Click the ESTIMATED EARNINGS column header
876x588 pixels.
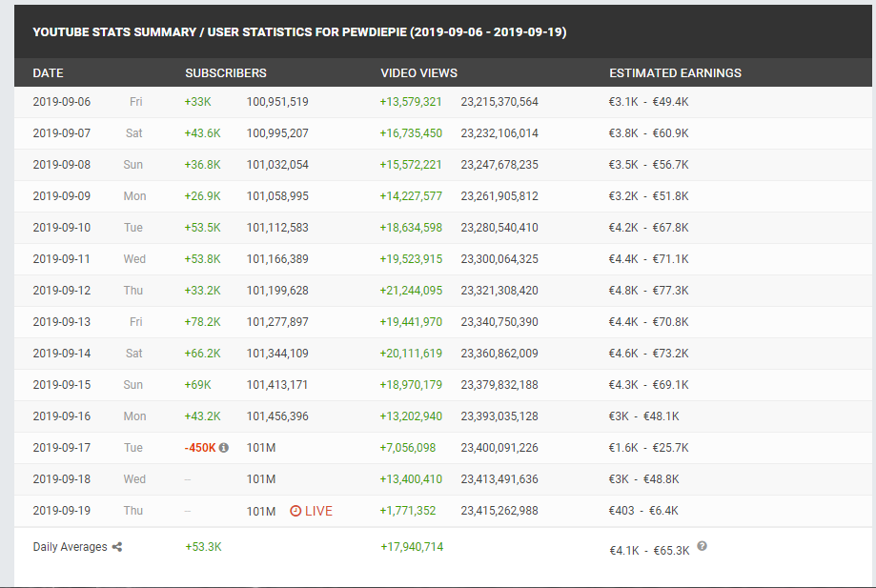pyautogui.click(x=676, y=73)
